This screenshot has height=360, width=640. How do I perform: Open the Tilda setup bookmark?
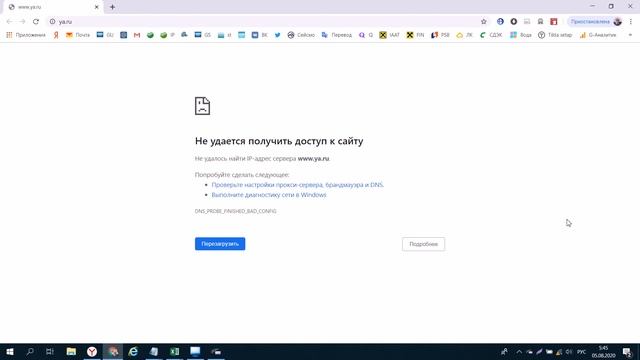click(x=555, y=35)
